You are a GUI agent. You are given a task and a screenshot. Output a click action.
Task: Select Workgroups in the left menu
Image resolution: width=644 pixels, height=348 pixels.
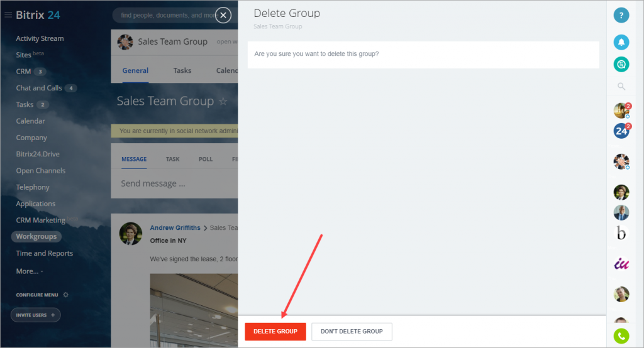[36, 236]
